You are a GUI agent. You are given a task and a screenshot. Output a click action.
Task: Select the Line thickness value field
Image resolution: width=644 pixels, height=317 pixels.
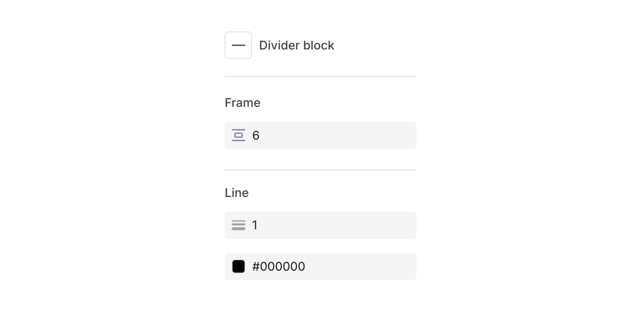[x=320, y=225]
